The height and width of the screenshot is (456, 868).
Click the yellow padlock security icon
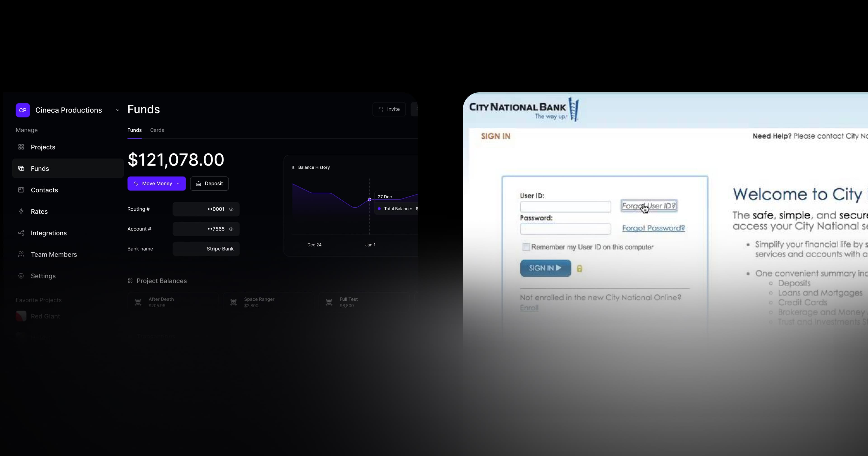[580, 269]
